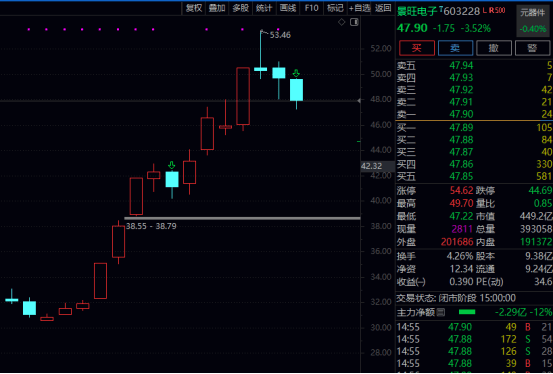Select the 画线 drawing tool
The image size is (553, 374).
pos(288,8)
